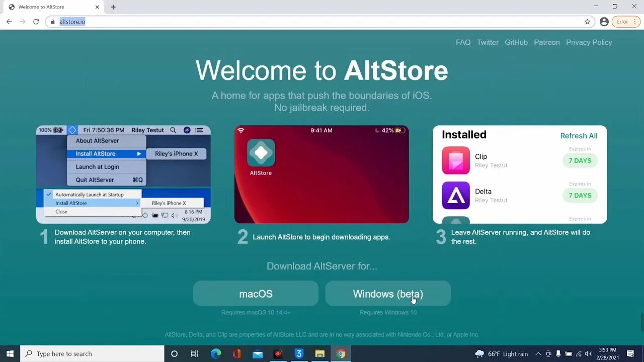Open the Chrome profile avatar
The height and width of the screenshot is (362, 644).
click(x=604, y=22)
